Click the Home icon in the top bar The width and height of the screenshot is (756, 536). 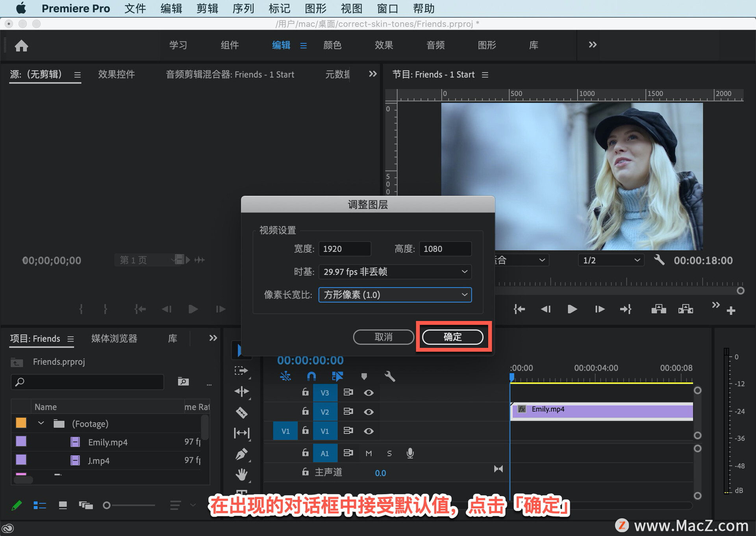click(21, 45)
